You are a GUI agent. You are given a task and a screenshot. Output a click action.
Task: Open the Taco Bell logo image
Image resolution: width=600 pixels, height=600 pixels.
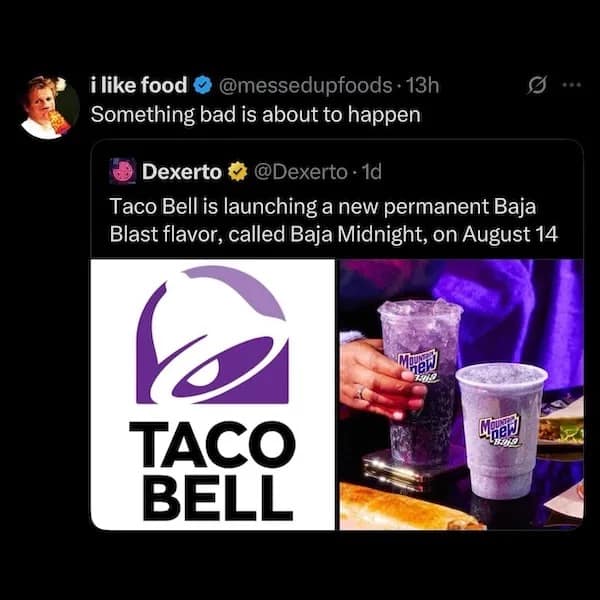213,395
